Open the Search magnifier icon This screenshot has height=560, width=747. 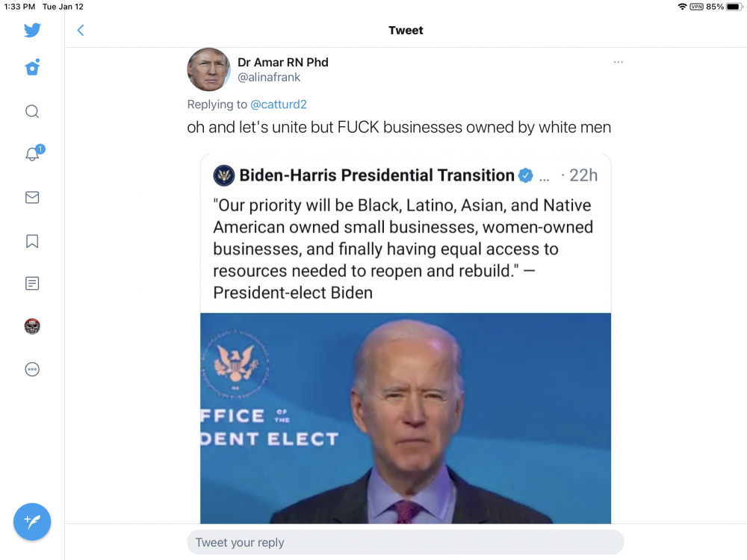32,111
